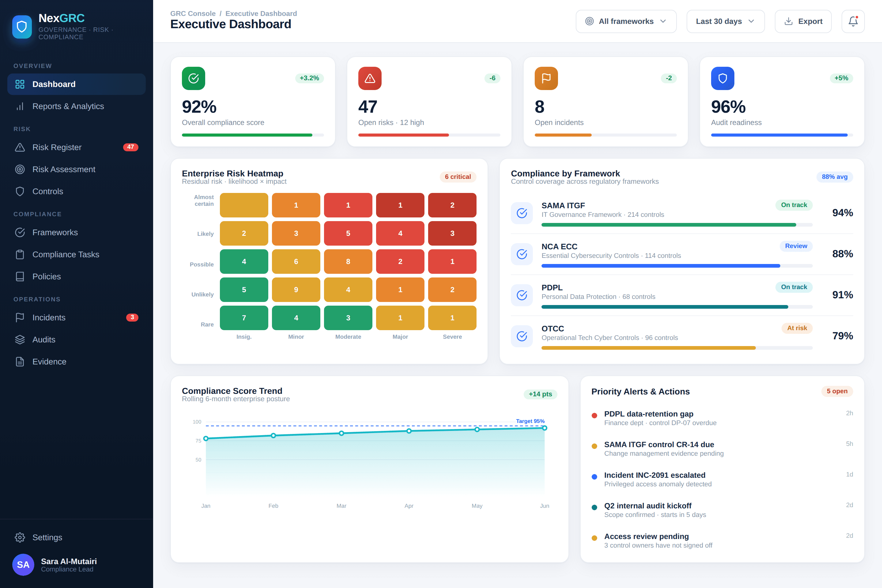Click the NCA ECC framework check icon
The image size is (882, 588).
(x=522, y=254)
